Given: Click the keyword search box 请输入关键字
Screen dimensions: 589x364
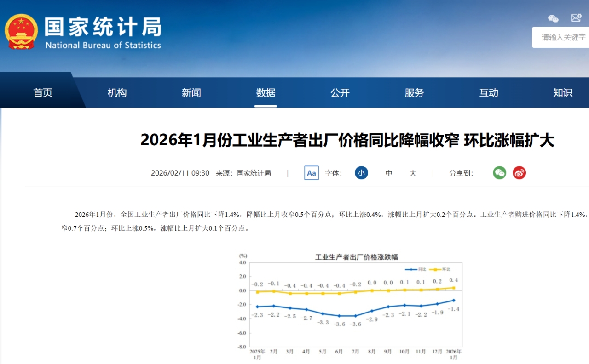Looking at the screenshot, I should pos(563,37).
